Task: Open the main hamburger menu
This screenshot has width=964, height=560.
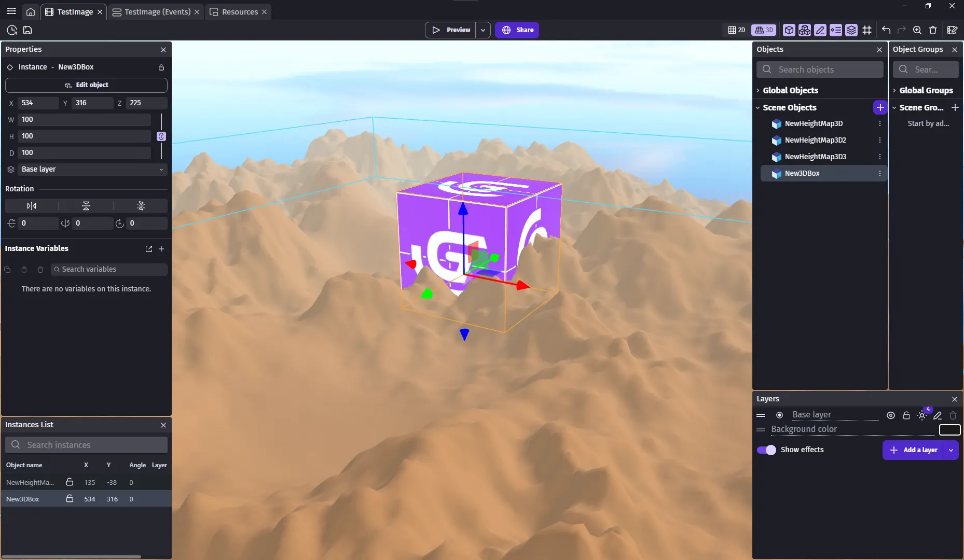Action: pyautogui.click(x=11, y=11)
